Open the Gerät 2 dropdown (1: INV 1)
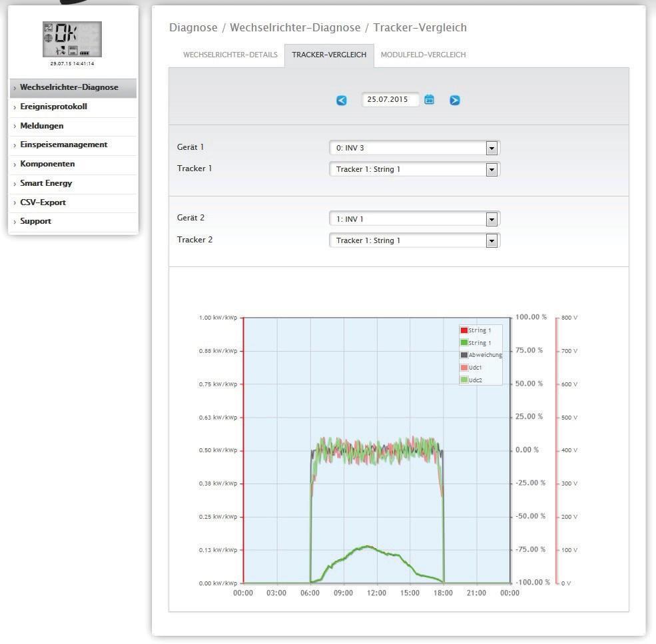This screenshot has height=644, width=656. click(x=415, y=219)
